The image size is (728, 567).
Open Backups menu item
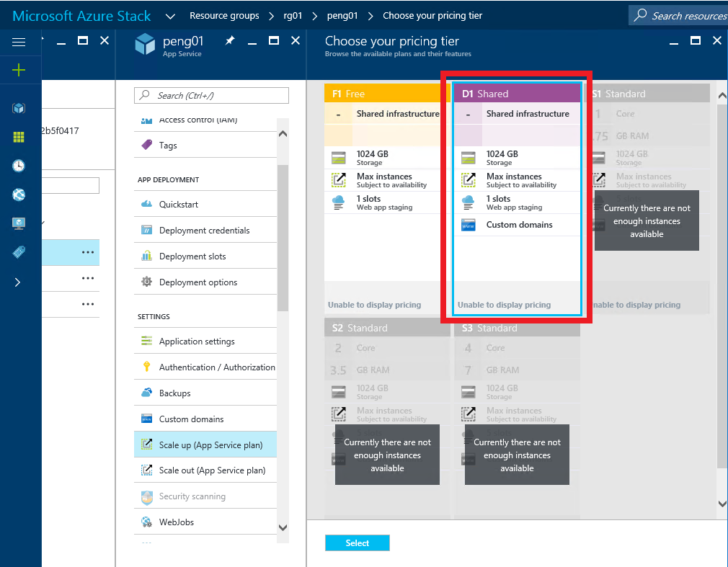click(x=205, y=393)
